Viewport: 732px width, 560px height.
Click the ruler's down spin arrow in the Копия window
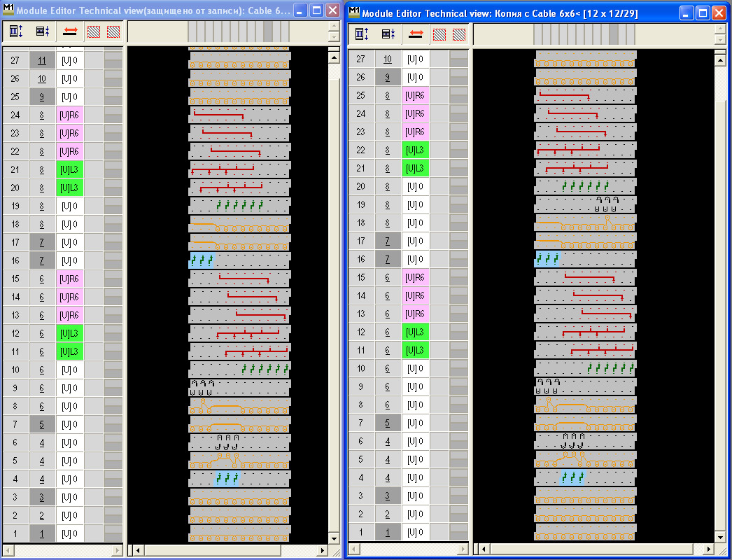[x=721, y=39]
